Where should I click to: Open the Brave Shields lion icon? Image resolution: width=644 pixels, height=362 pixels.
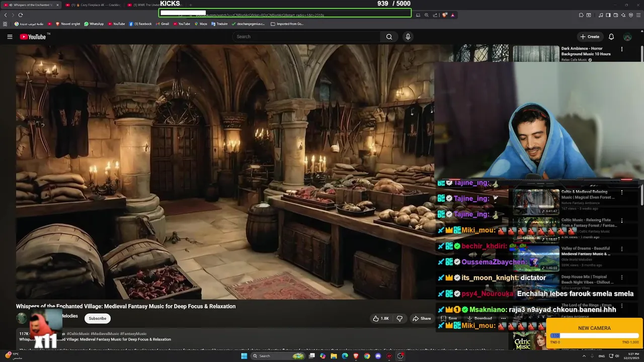(x=444, y=15)
